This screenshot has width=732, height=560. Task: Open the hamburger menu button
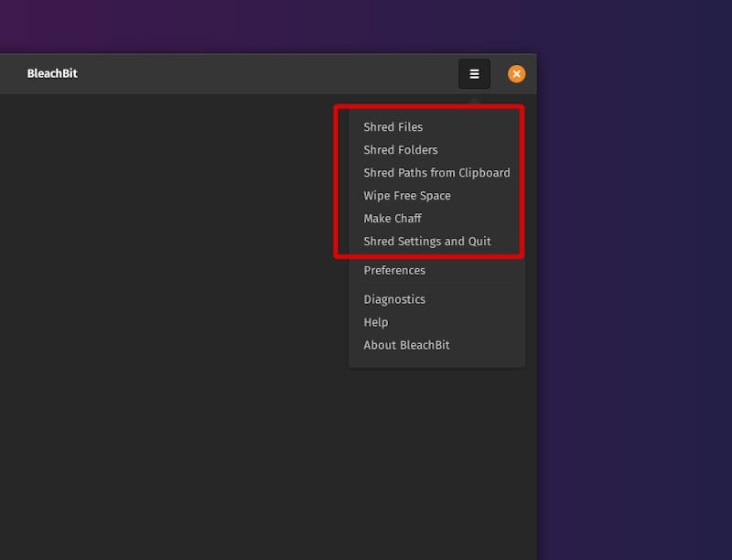pos(474,74)
